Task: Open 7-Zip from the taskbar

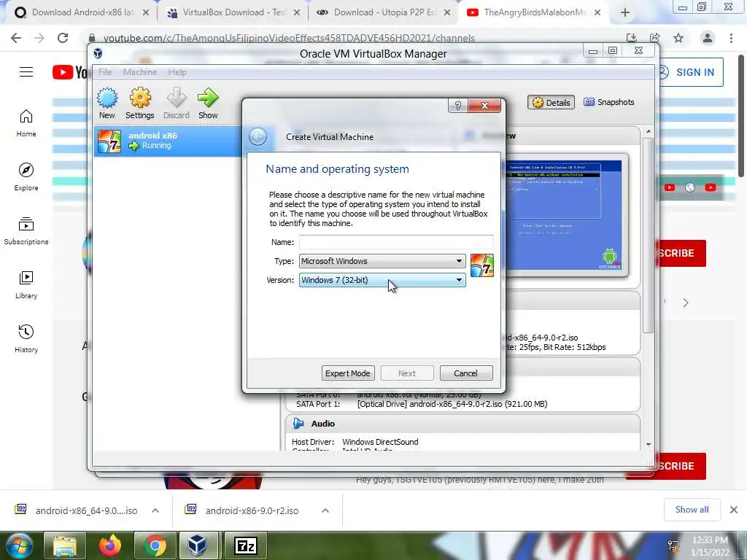Action: pyautogui.click(x=246, y=545)
